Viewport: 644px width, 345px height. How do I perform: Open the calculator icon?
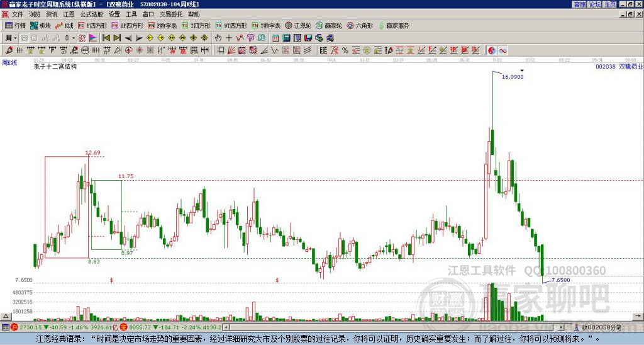[286, 38]
